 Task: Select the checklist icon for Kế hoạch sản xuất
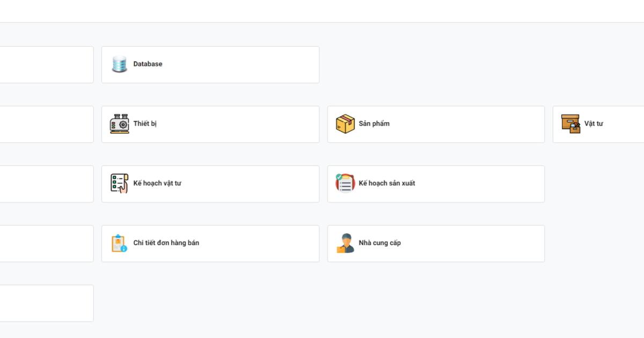345,183
